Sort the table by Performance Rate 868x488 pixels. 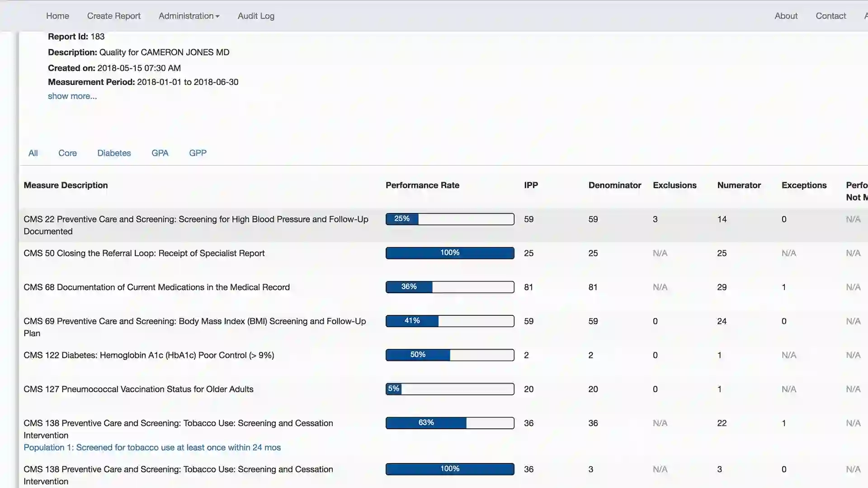[422, 185]
